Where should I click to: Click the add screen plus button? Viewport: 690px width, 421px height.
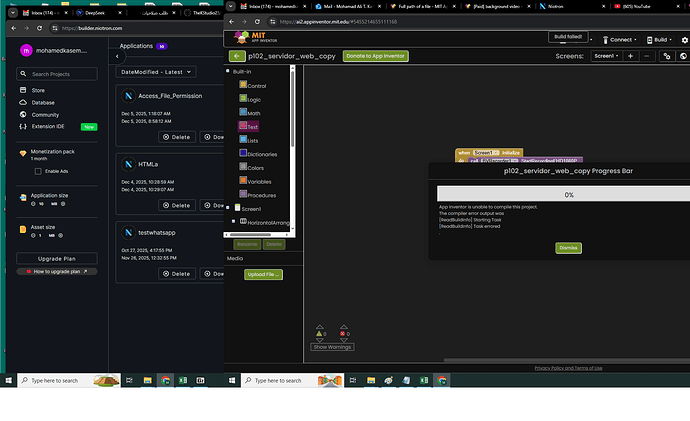630,56
